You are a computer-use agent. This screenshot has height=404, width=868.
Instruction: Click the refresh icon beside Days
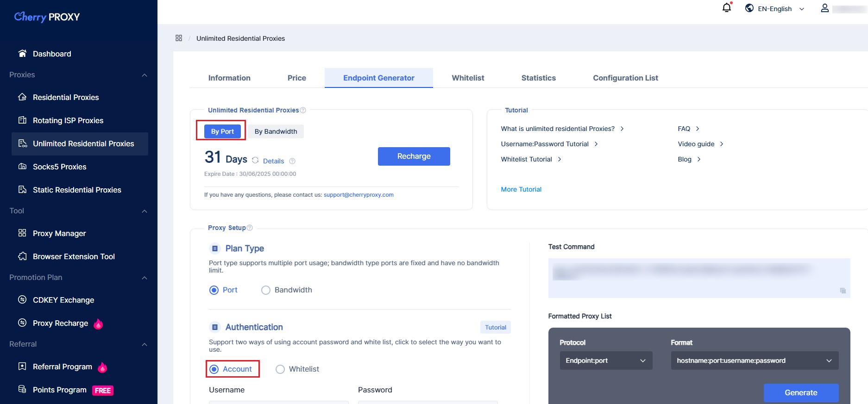click(x=255, y=160)
